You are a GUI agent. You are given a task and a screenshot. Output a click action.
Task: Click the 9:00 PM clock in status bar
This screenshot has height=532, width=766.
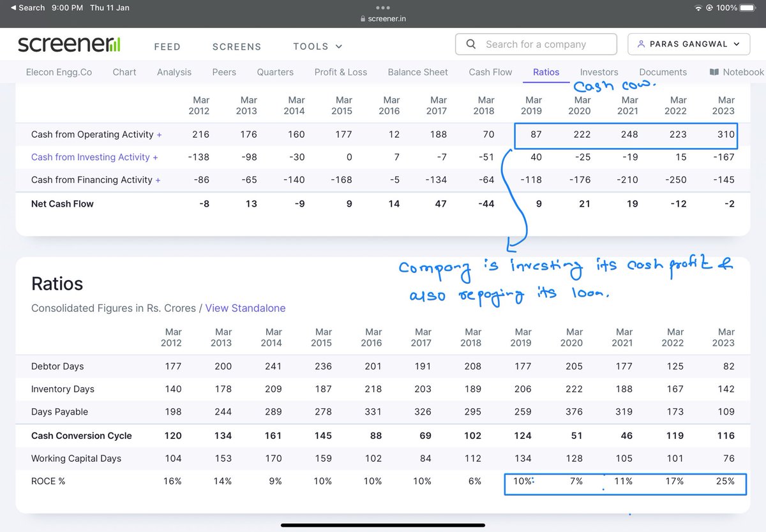(x=67, y=8)
